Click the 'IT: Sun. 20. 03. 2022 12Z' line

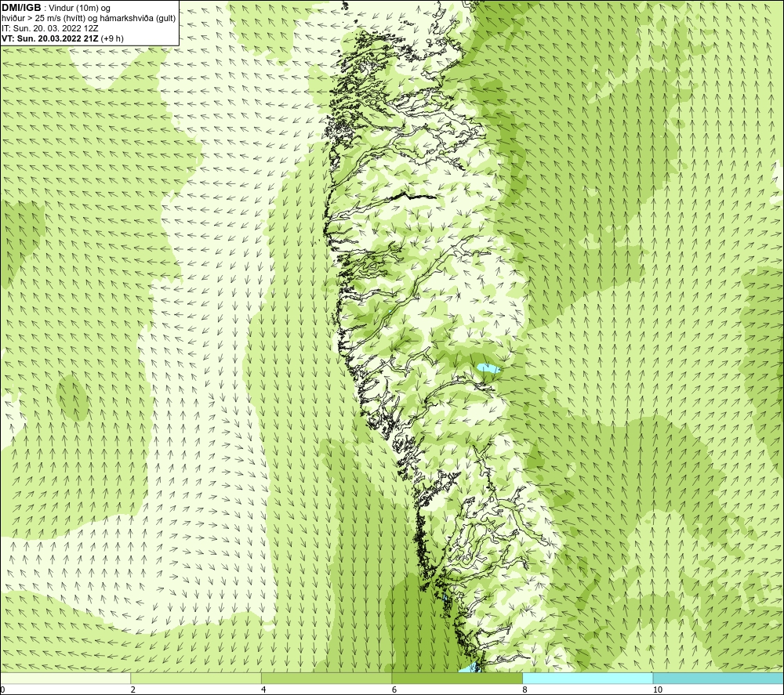[x=50, y=28]
